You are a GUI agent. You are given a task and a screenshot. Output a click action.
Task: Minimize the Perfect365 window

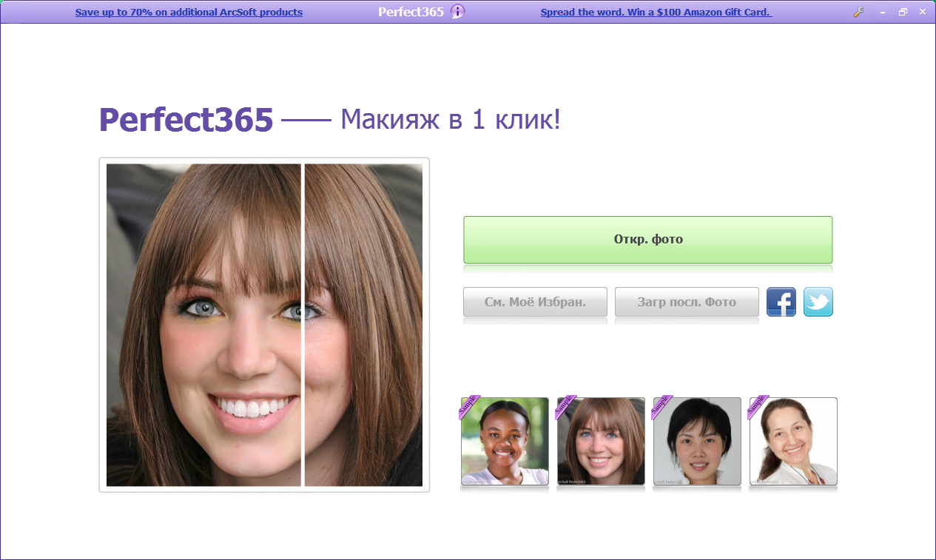coord(883,13)
